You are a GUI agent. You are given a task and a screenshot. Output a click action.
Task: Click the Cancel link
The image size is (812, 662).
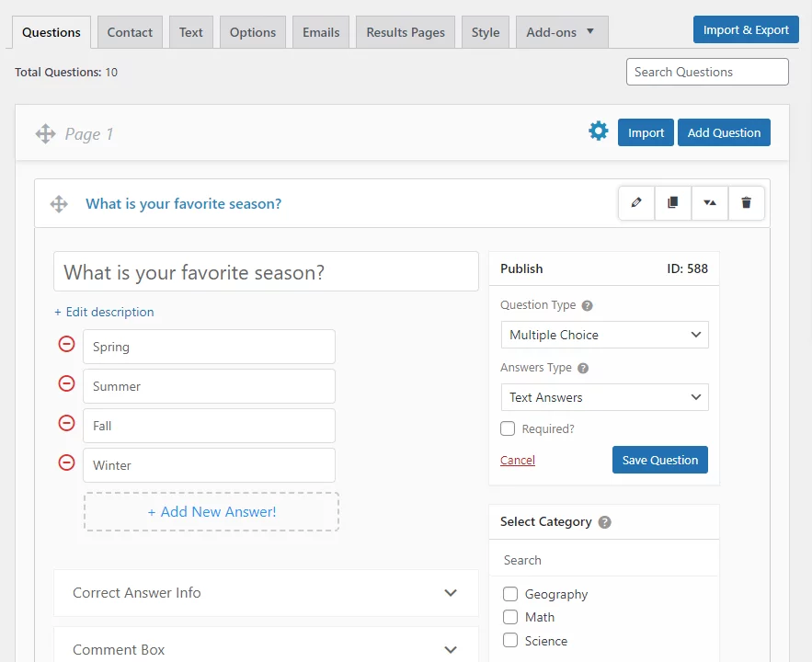[518, 460]
